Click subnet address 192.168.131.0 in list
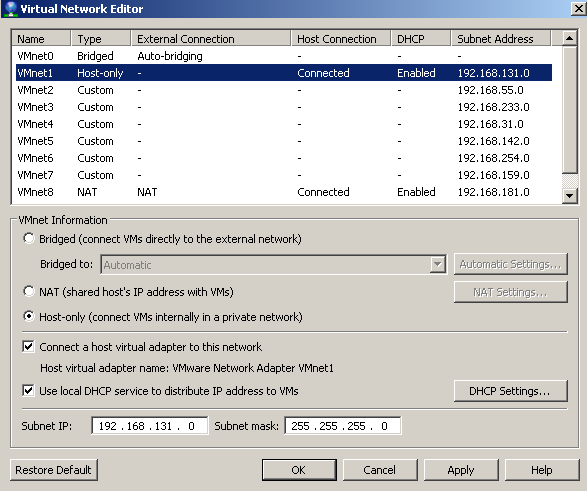The image size is (587, 491). click(493, 73)
